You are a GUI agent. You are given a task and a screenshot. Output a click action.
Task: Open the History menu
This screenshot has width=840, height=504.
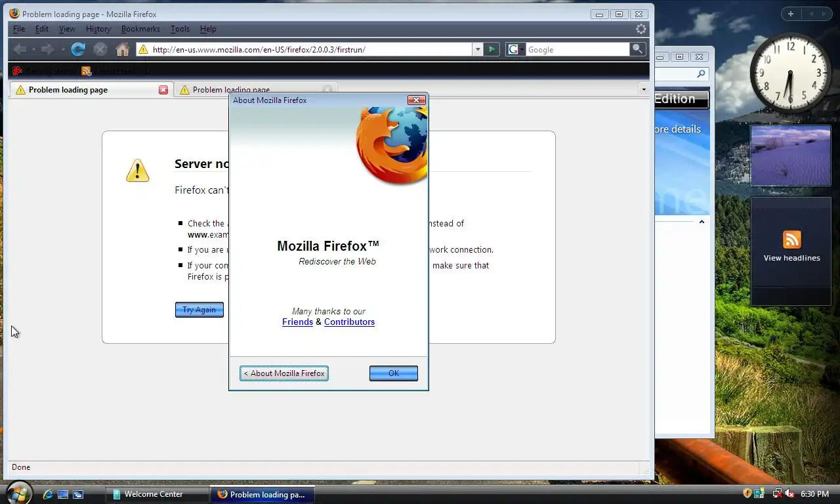pos(98,29)
